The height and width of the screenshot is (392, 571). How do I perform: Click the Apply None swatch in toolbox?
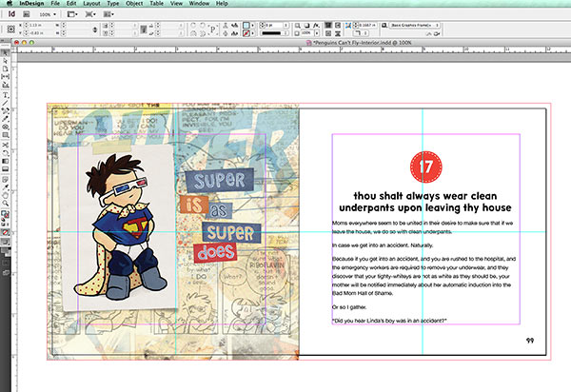point(5,232)
